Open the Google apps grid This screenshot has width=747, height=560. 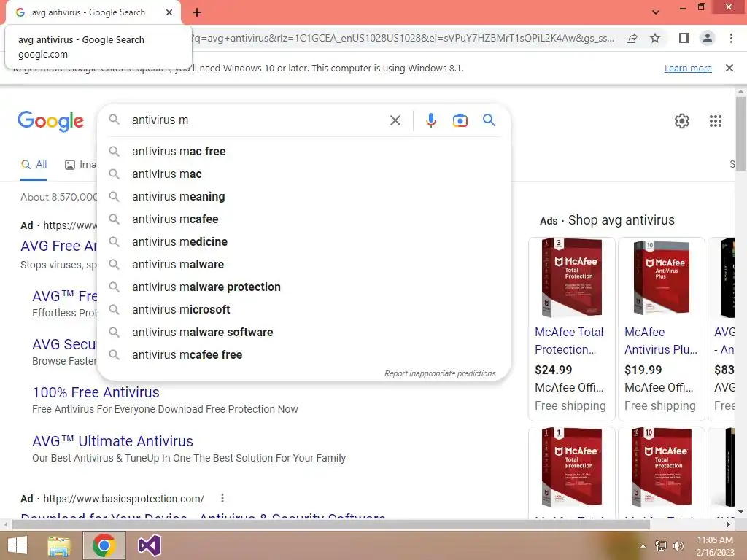715,121
